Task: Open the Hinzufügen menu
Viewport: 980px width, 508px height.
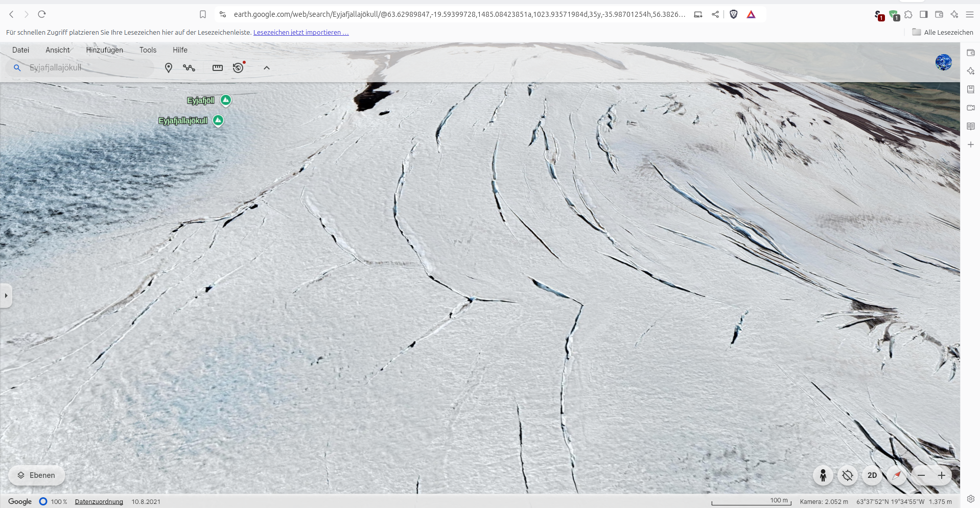Action: [x=104, y=50]
